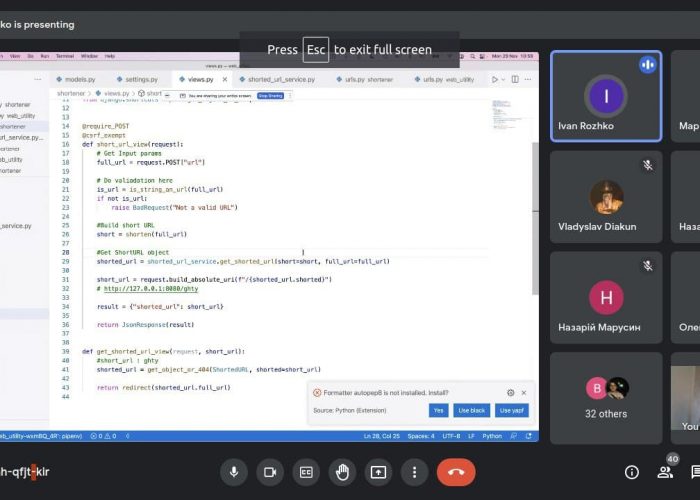The height and width of the screenshot is (500, 700).
Task: Click Yes to install autopep8 formatter
Action: (438, 411)
